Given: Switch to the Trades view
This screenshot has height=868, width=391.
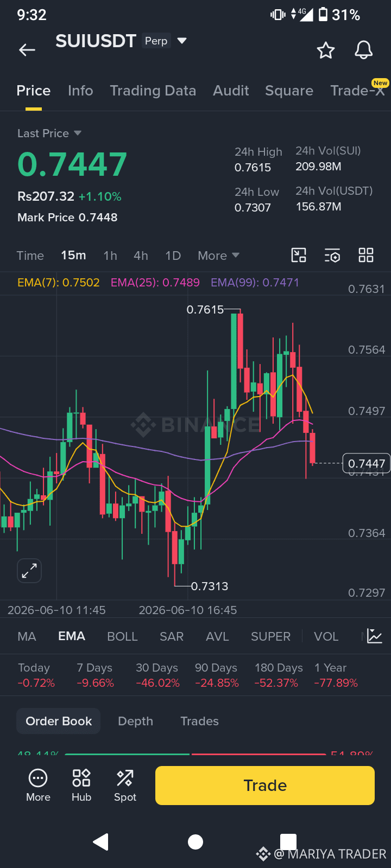Looking at the screenshot, I should 199,721.
